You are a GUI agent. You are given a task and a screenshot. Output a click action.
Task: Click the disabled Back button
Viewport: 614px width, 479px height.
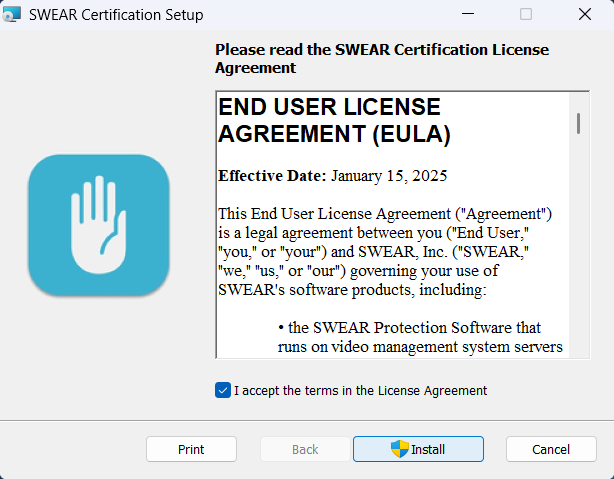point(305,449)
